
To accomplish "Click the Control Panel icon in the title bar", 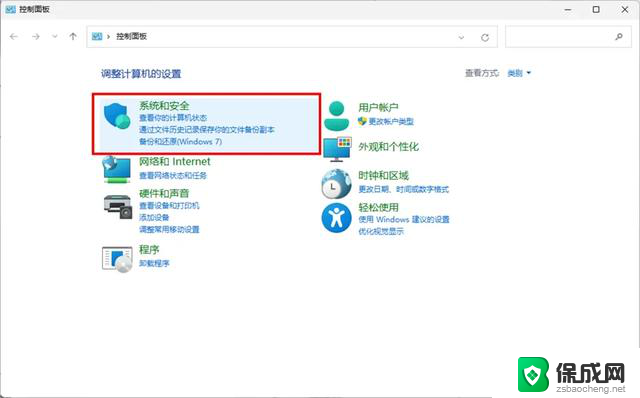I will 11,9.
